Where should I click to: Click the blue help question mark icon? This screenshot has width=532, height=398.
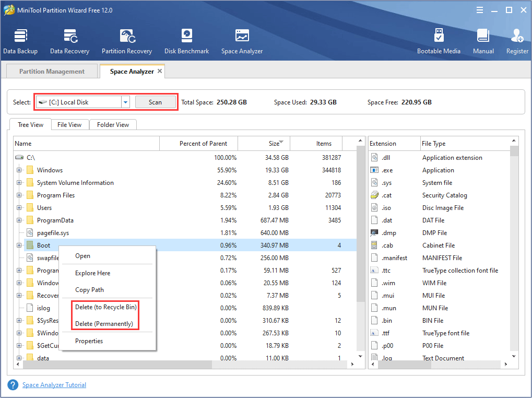coord(13,385)
